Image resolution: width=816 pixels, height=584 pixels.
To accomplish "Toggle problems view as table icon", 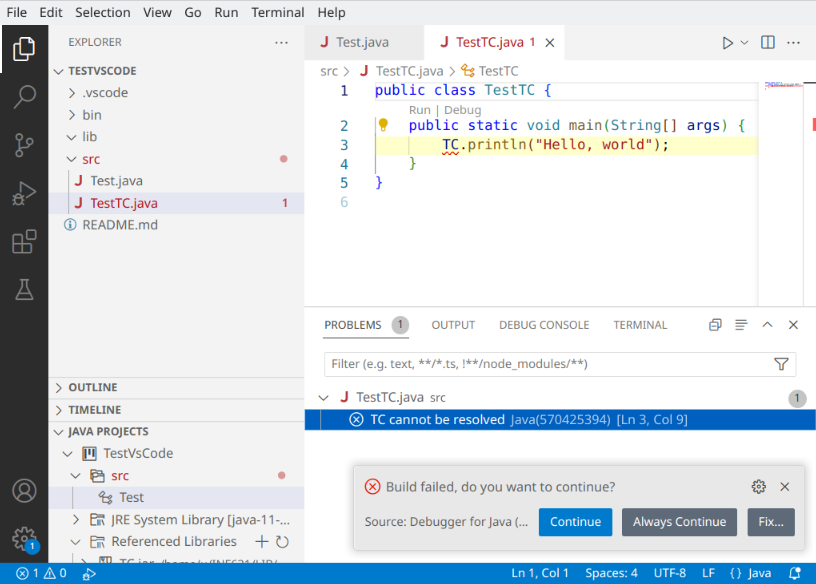I will (741, 325).
